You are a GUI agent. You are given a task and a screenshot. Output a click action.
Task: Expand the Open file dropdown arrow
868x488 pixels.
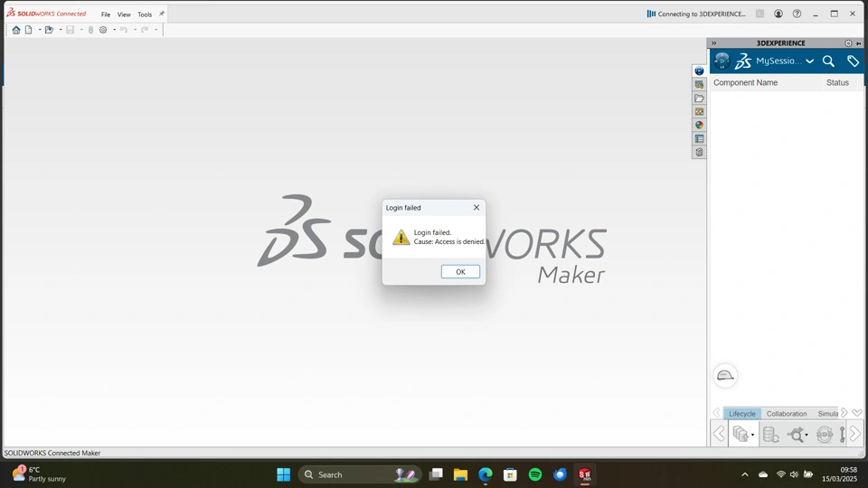click(x=61, y=30)
